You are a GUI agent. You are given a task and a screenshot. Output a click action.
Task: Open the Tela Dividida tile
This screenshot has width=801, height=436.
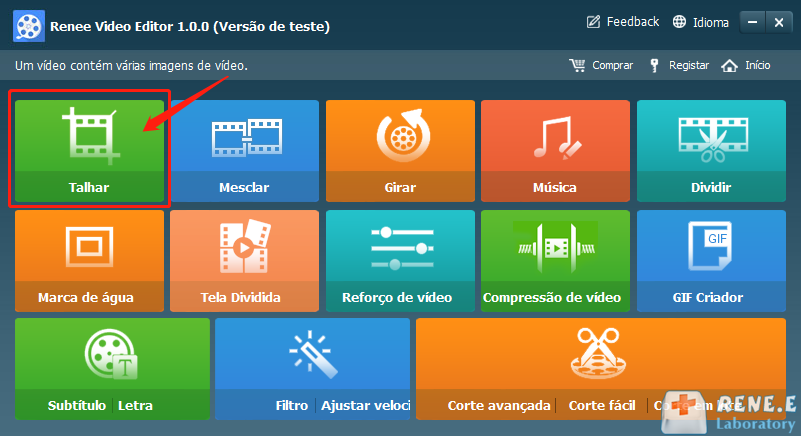coord(245,261)
